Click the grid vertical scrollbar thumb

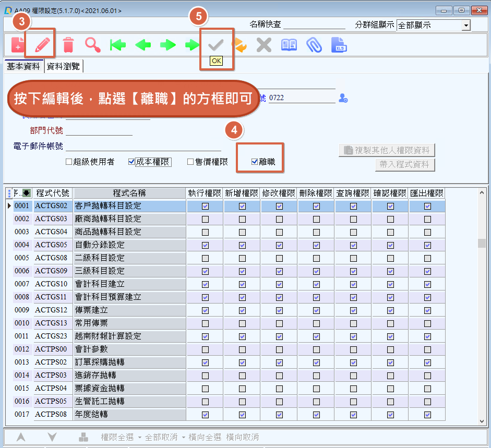[482, 243]
